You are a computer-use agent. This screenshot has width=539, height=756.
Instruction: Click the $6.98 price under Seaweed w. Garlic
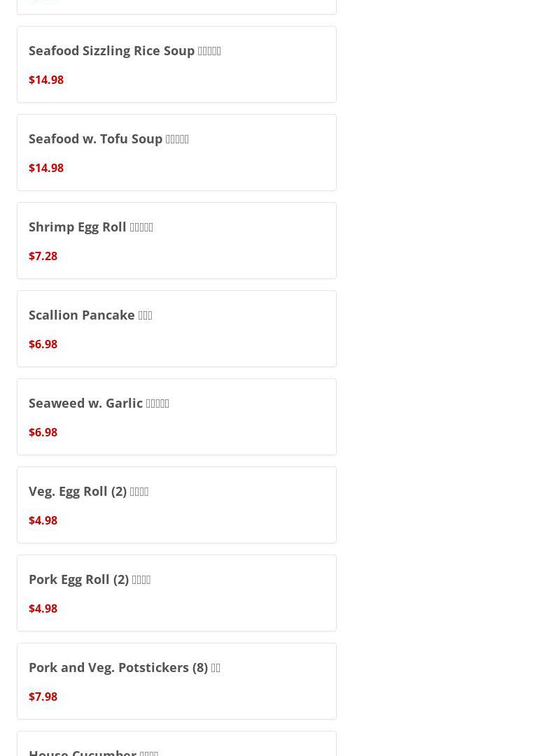[43, 432]
